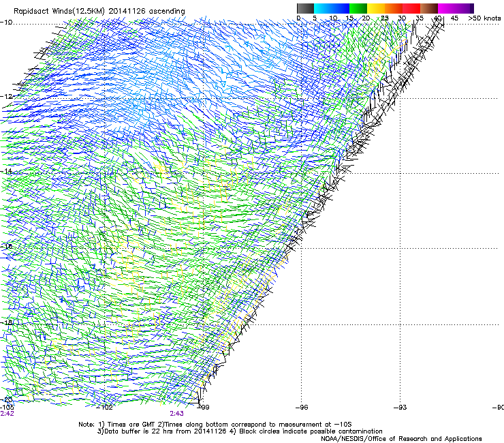
Task: Click the red 30-35 knots legend swatch
Action: click(411, 8)
